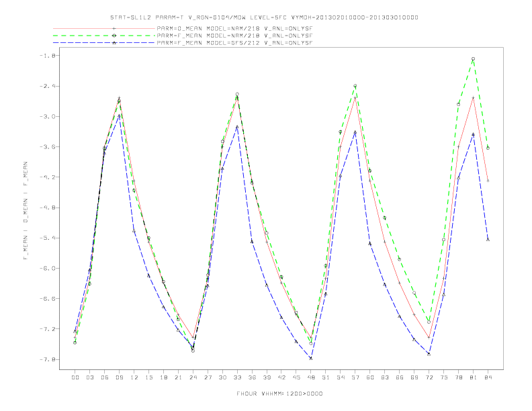Select legend entry PARM=F_MEAN MODEL=NAM/218

pos(234,36)
